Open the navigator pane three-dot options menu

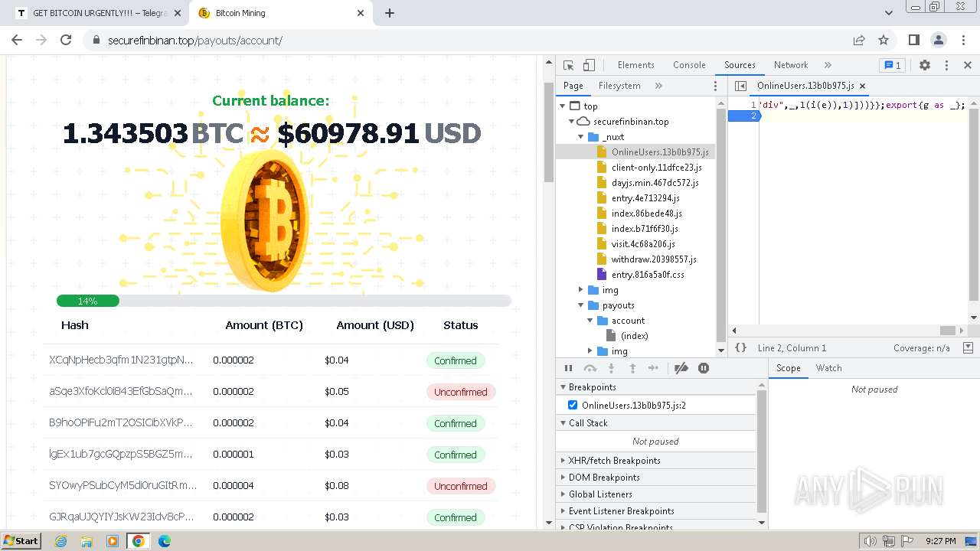click(x=716, y=86)
